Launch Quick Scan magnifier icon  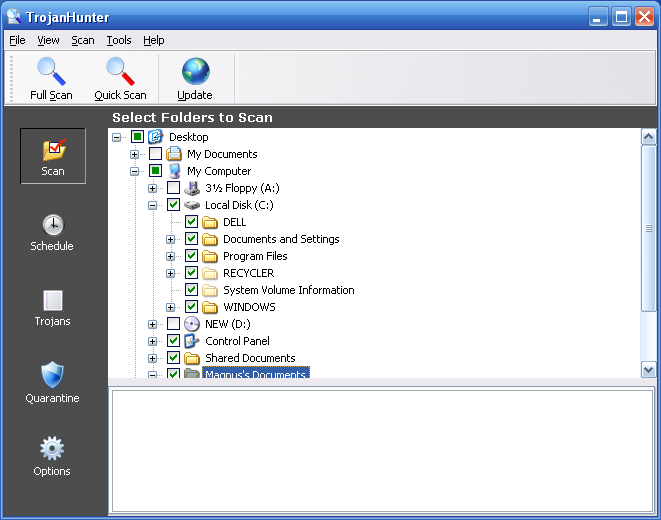[x=121, y=71]
